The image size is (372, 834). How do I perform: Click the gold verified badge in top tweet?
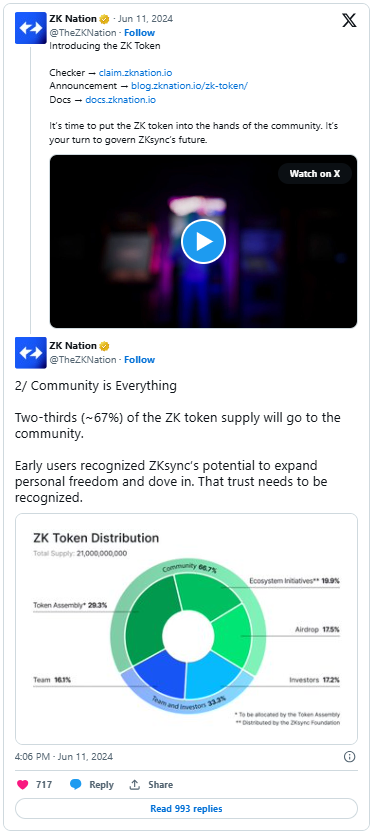click(104, 19)
